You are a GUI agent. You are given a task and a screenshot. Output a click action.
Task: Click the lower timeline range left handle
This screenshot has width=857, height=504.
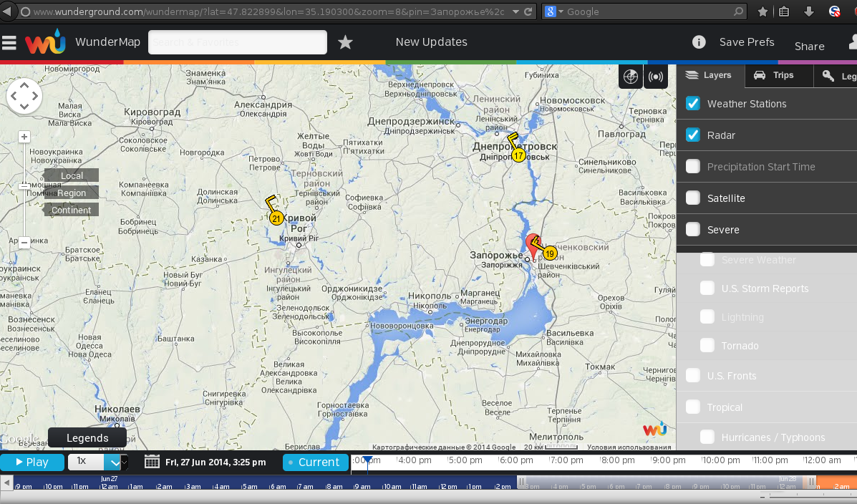pyautogui.click(x=521, y=482)
